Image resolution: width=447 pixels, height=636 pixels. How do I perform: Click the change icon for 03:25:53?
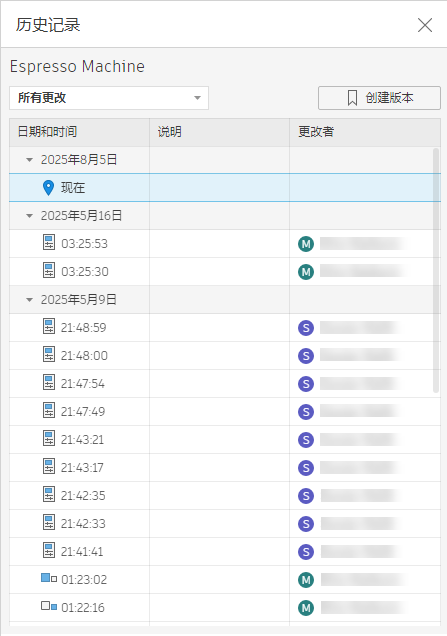49,242
